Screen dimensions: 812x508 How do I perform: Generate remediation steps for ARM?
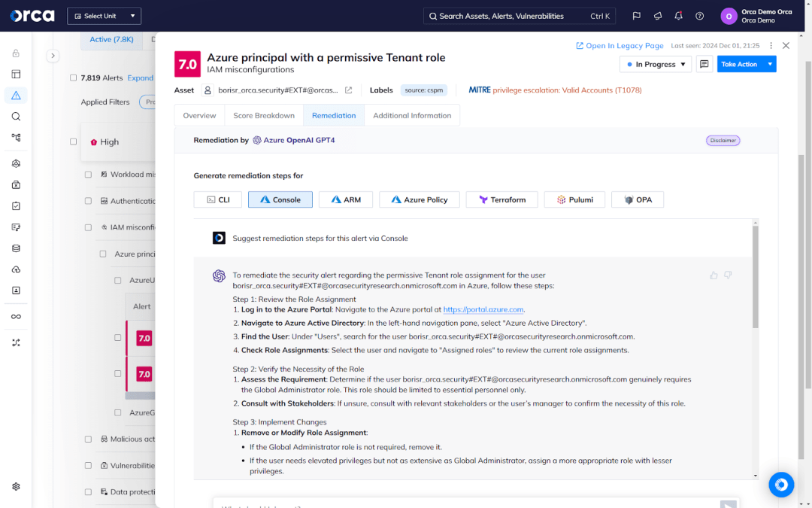[346, 199]
